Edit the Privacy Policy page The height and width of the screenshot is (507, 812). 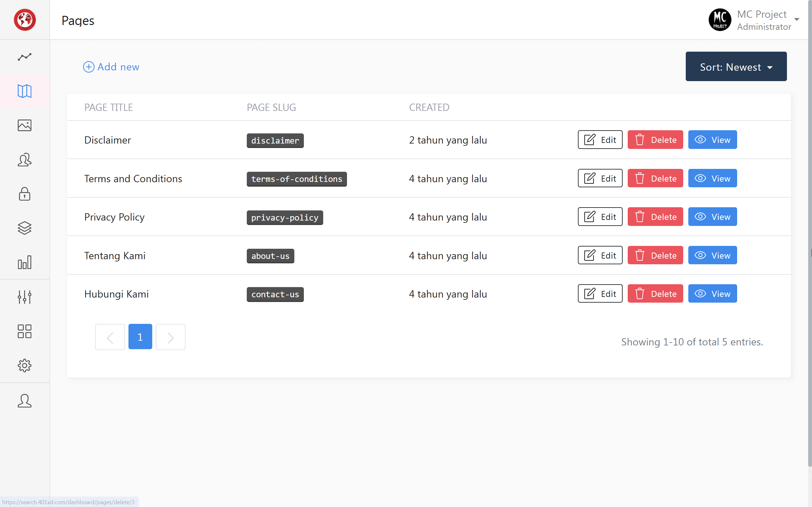(x=599, y=217)
